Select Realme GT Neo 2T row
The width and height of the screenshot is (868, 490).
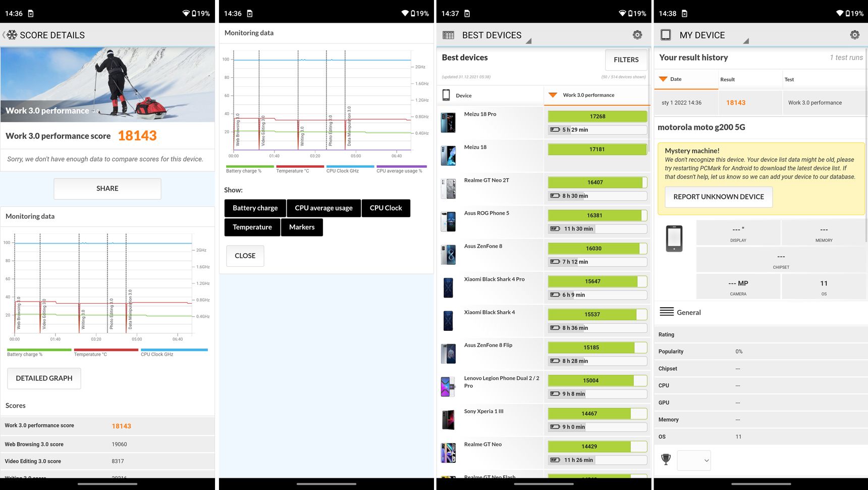(x=544, y=189)
